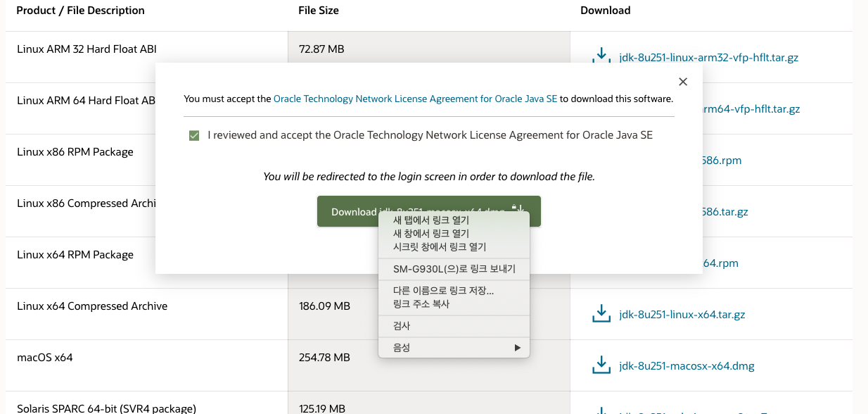
Task: Expand the '음성' submenu arrow
Action: pyautogui.click(x=518, y=348)
